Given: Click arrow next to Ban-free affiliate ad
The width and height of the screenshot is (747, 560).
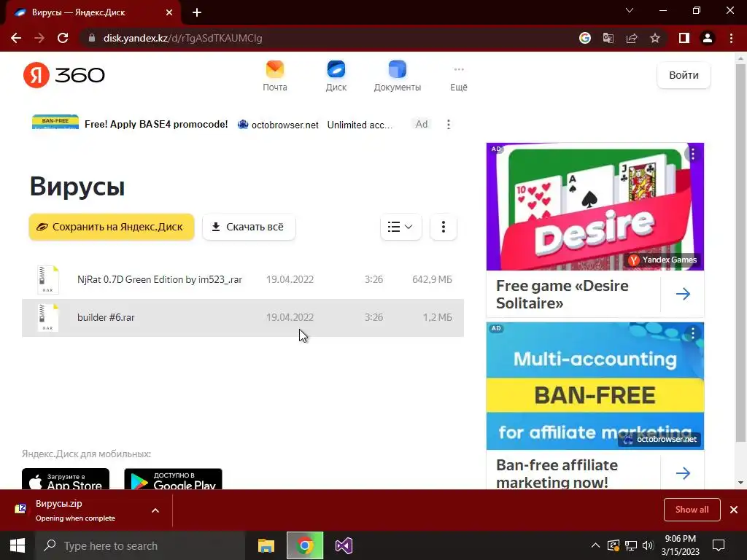Looking at the screenshot, I should [683, 472].
